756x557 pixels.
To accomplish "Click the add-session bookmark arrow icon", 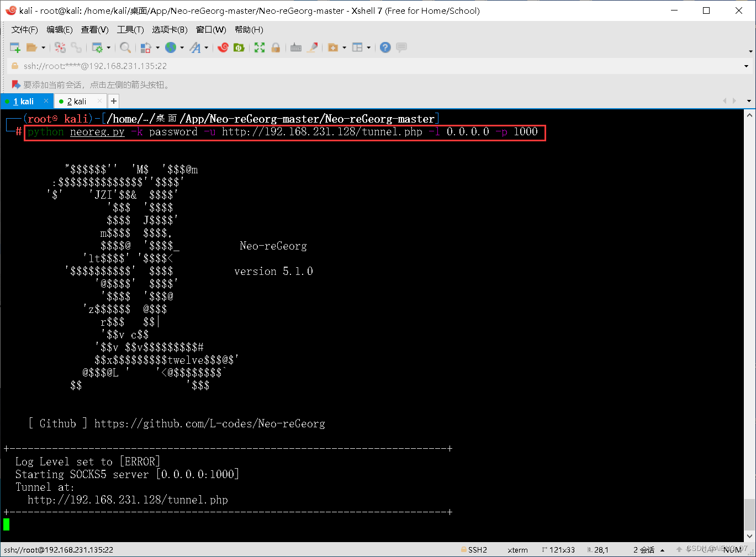I will pos(16,84).
